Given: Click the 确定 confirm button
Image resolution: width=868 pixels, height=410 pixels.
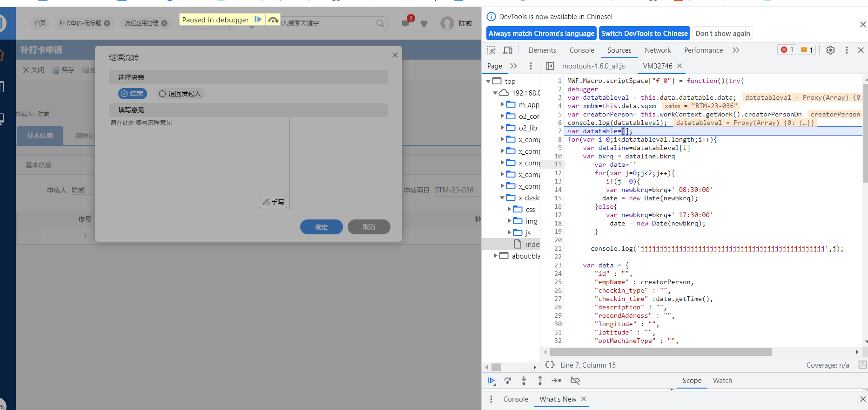Looking at the screenshot, I should (321, 227).
